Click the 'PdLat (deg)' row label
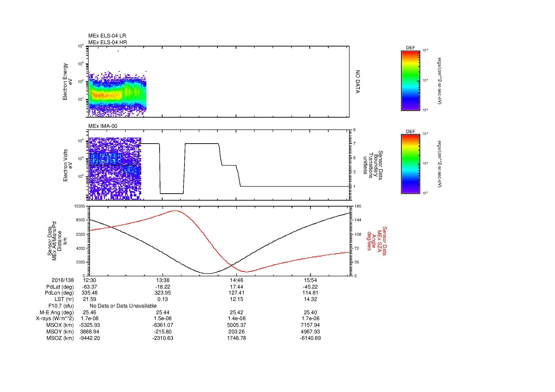 pyautogui.click(x=60, y=287)
